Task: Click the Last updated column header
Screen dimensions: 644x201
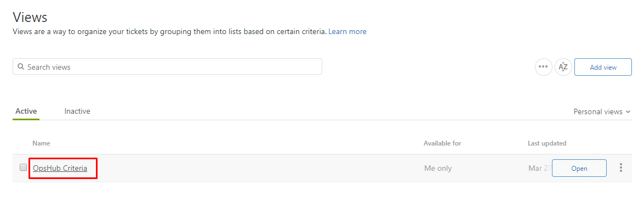Action: [547, 143]
